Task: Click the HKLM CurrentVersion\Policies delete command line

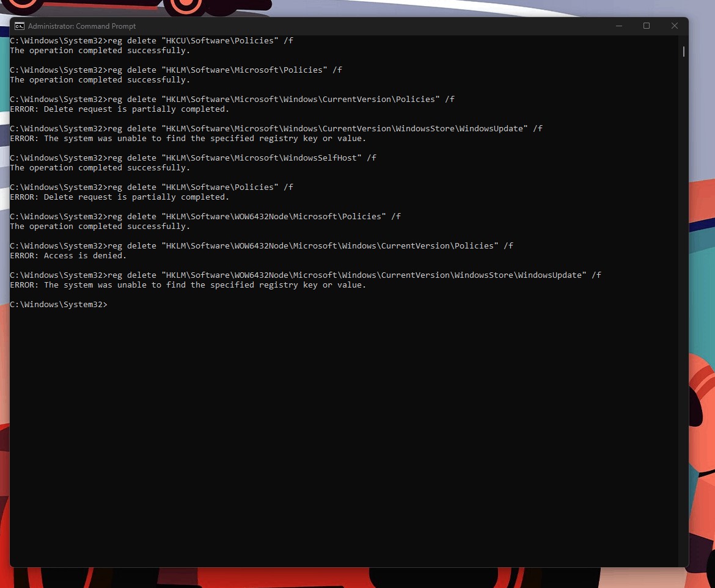Action: click(232, 100)
